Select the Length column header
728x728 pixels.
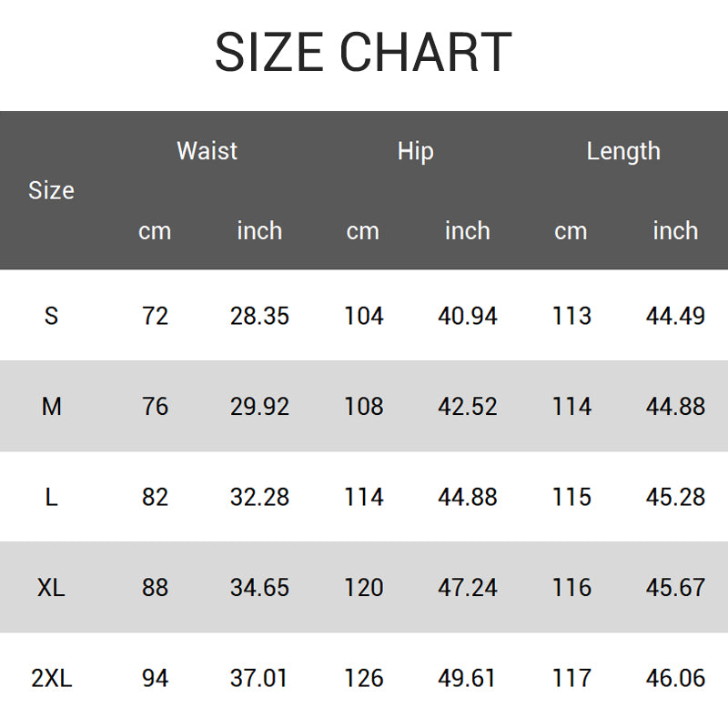click(623, 151)
